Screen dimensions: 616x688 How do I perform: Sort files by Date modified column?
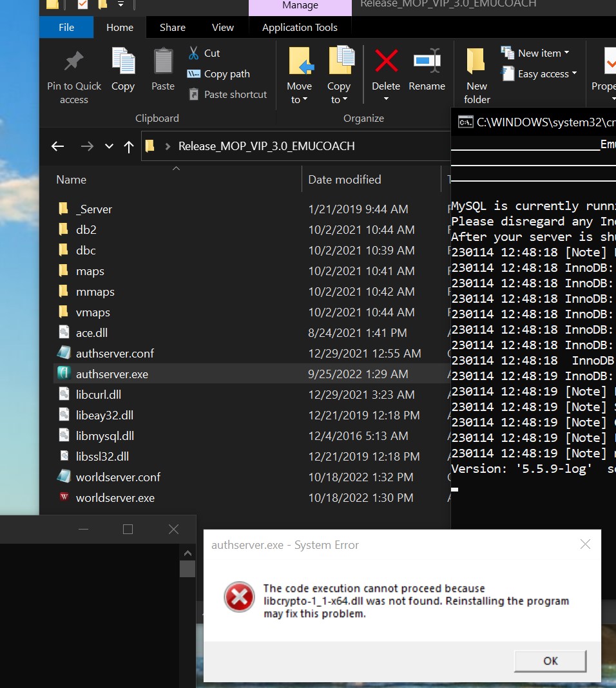(345, 180)
